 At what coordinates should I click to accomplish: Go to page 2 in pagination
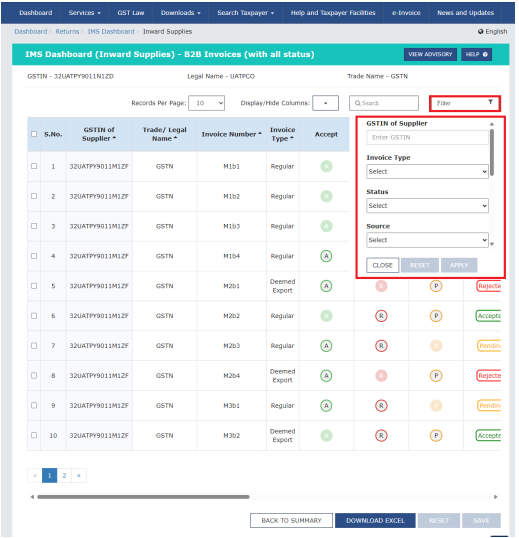(x=64, y=476)
